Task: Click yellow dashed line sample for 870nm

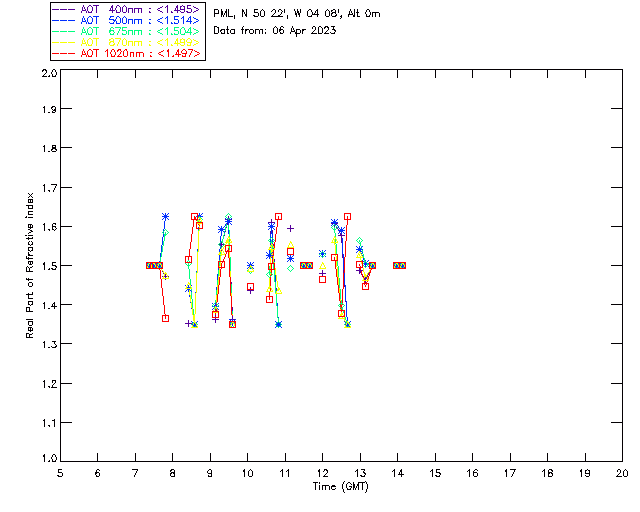Action: tap(64, 42)
